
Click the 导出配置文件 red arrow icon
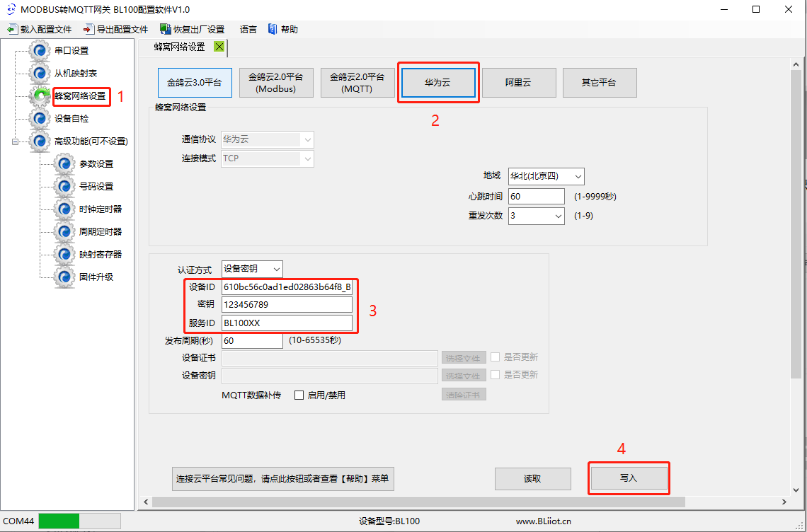tap(88, 29)
